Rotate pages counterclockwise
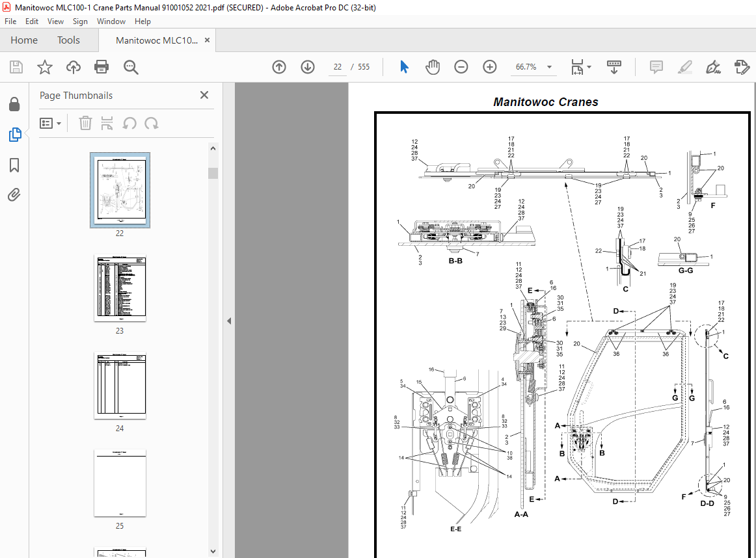Image resolution: width=756 pixels, height=558 pixels. (x=129, y=124)
